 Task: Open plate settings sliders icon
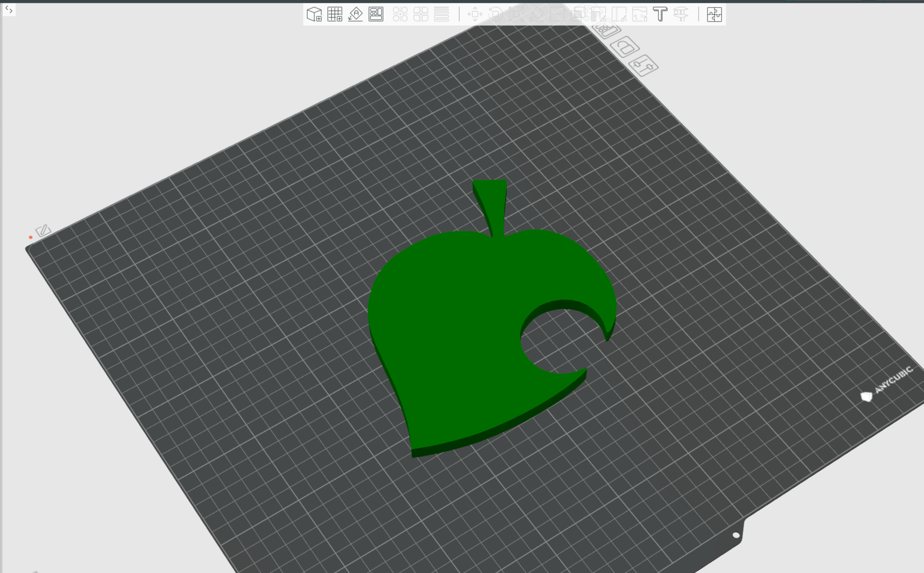click(643, 66)
